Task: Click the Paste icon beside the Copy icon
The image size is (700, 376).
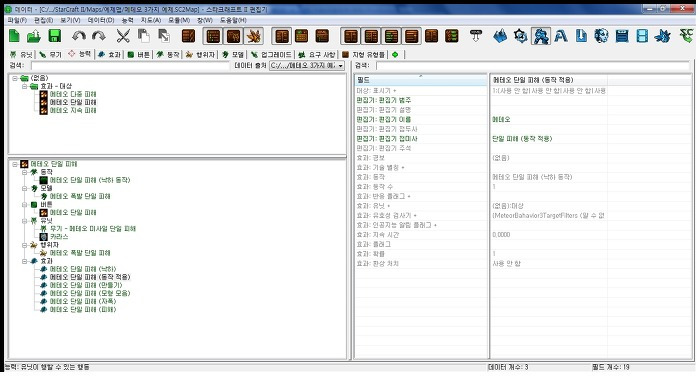Action: tap(164, 36)
